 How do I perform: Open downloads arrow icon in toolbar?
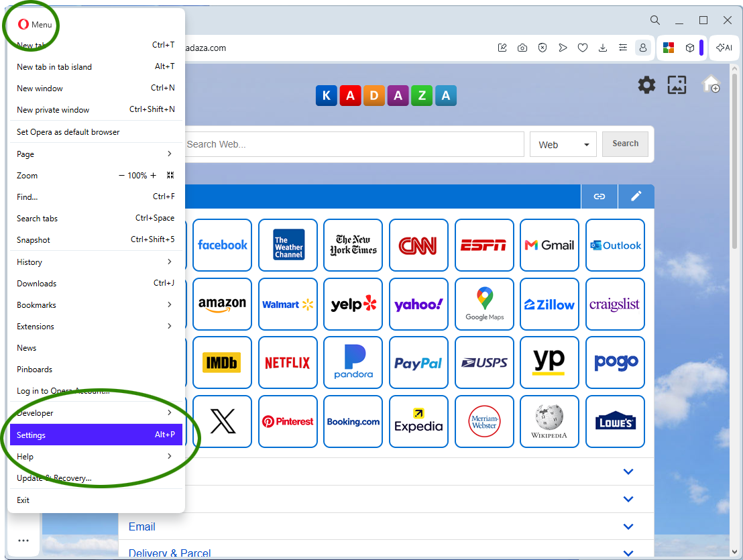pos(603,48)
